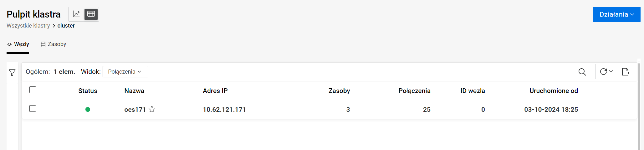Go to Wszystkie klastry breadcrumb link
Screen dimensions: 644x150
tap(28, 26)
